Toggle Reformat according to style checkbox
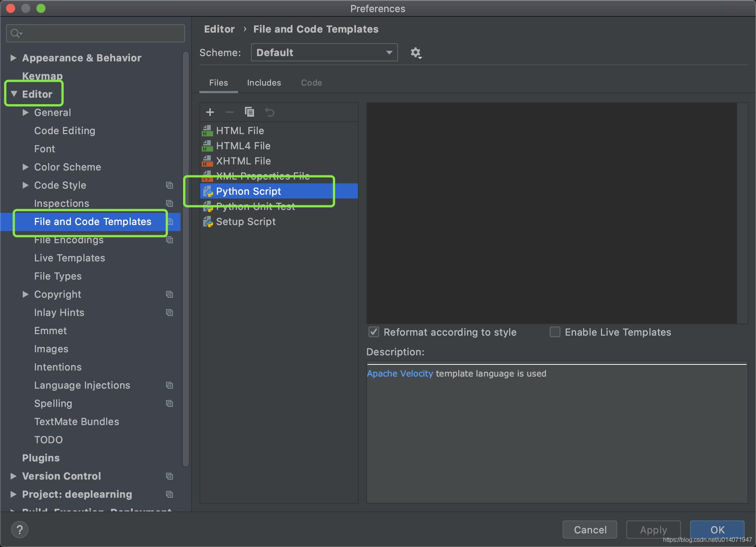Screen dimensions: 756x547 373,333
